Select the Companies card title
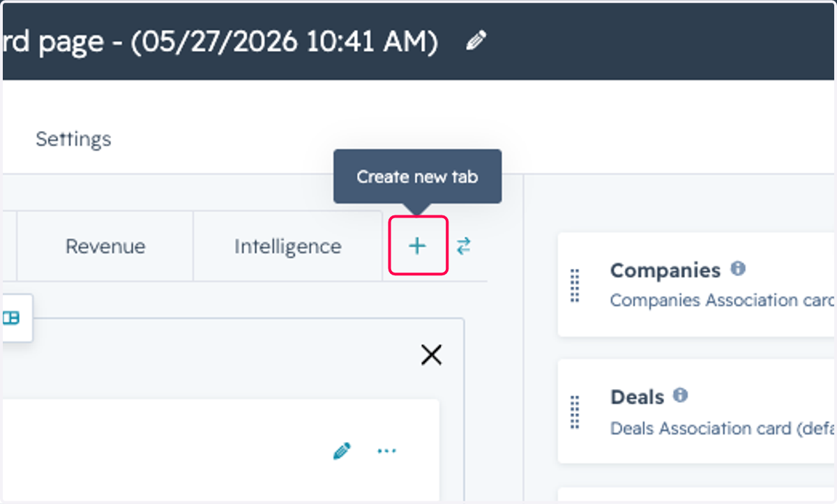The height and width of the screenshot is (504, 837). 665,270
